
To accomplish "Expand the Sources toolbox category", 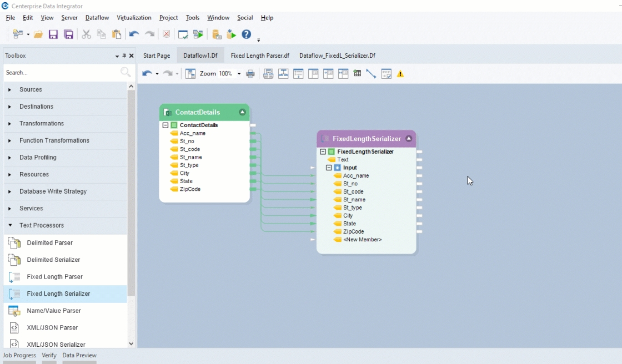I will (31, 89).
